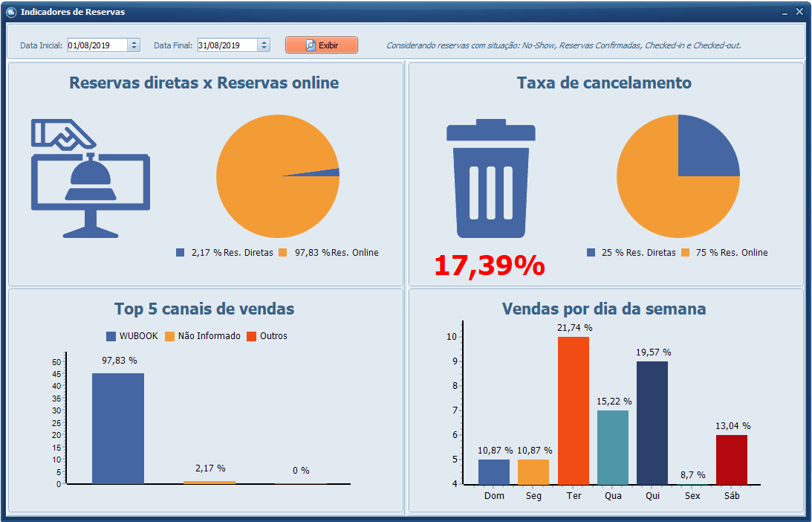Click the Exibir button
812x522 pixels.
pyautogui.click(x=321, y=45)
